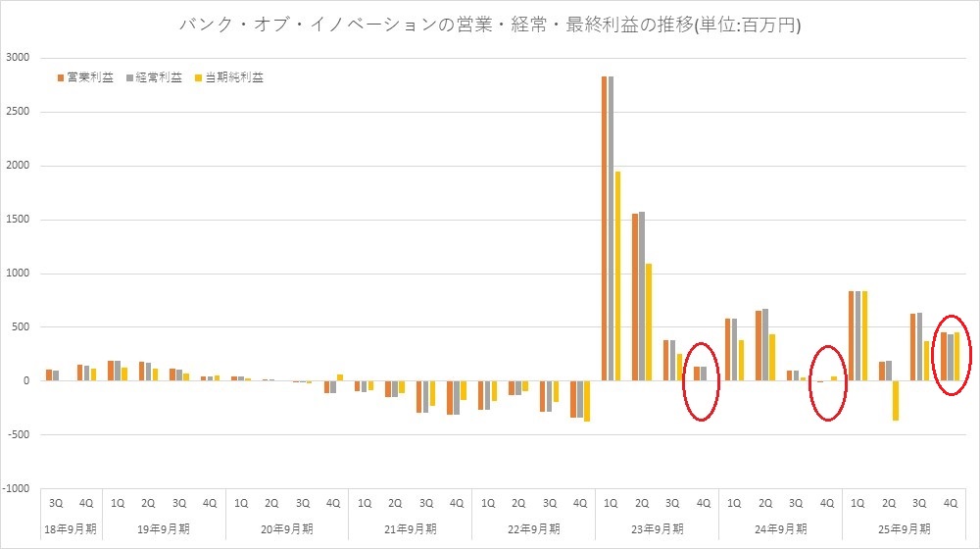The image size is (980, 549).
Task: Click the gray bar for 23年9月期 2Q
Action: coord(642,295)
